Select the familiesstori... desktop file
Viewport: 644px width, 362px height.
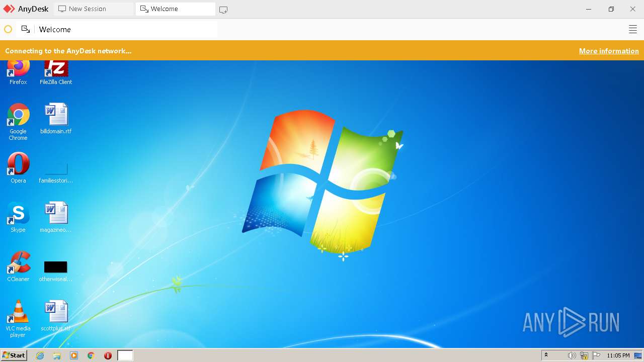pos(56,172)
